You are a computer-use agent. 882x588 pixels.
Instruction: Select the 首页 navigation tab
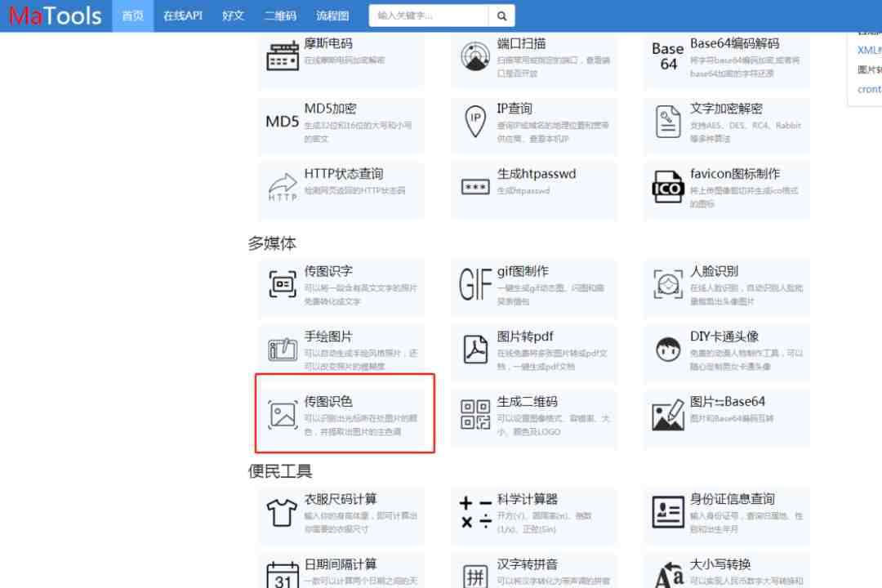[133, 16]
